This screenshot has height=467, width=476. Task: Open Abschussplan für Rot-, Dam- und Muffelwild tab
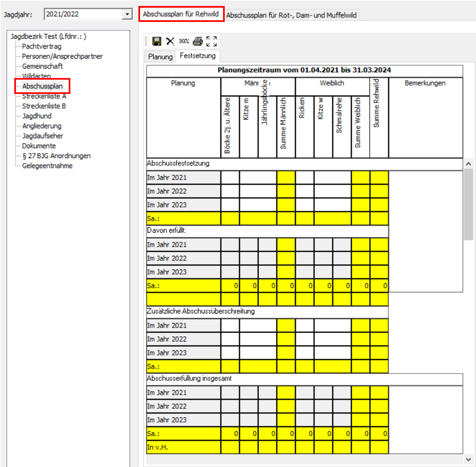coord(291,15)
